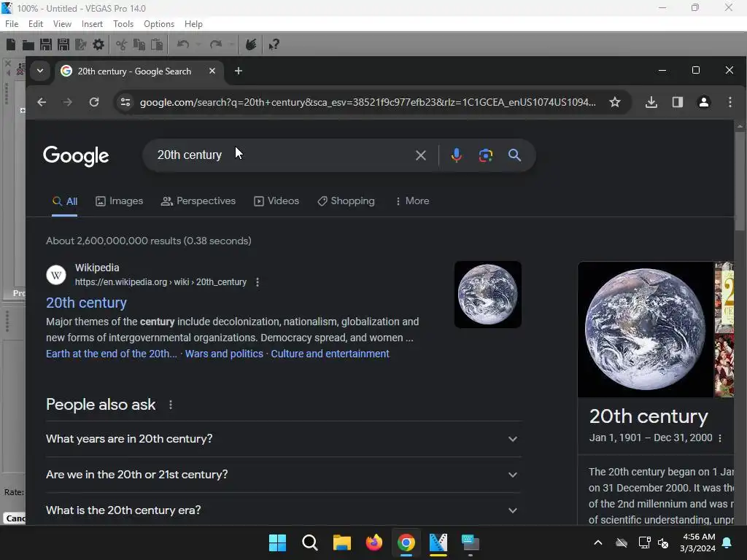Viewport: 747px width, 560px height.
Task: Open 'Earth at the end of the 20th' link
Action: click(112, 354)
